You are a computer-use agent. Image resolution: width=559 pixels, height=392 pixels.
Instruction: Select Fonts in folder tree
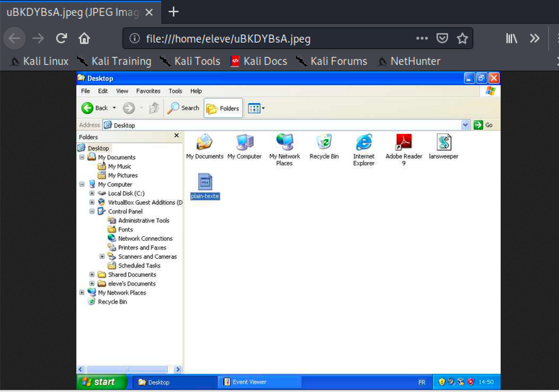(125, 229)
